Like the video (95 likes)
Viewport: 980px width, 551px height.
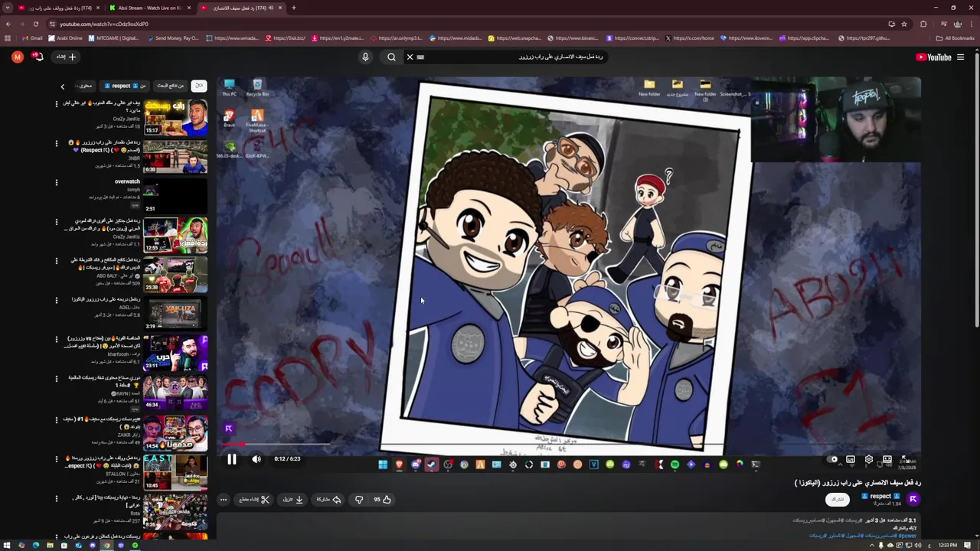[382, 500]
